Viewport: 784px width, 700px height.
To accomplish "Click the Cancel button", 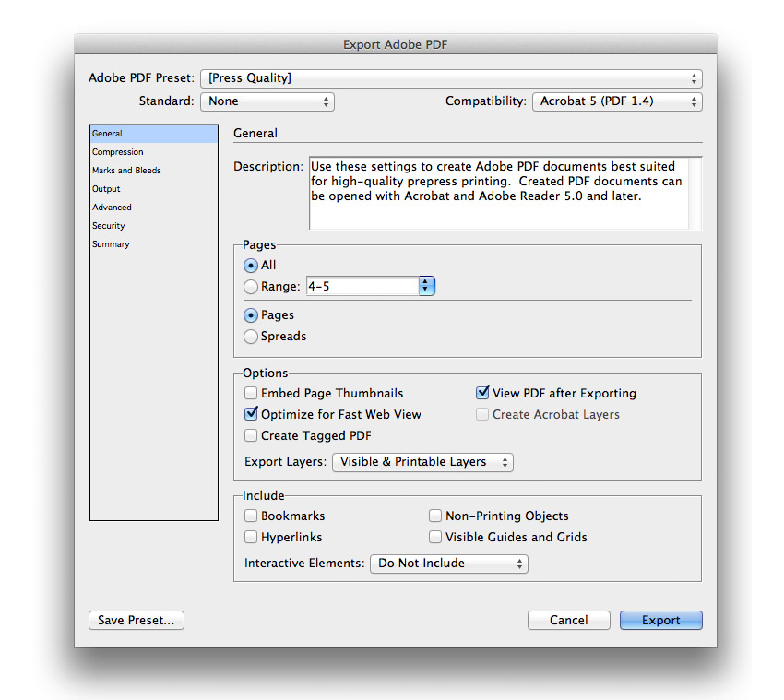I will [x=568, y=621].
